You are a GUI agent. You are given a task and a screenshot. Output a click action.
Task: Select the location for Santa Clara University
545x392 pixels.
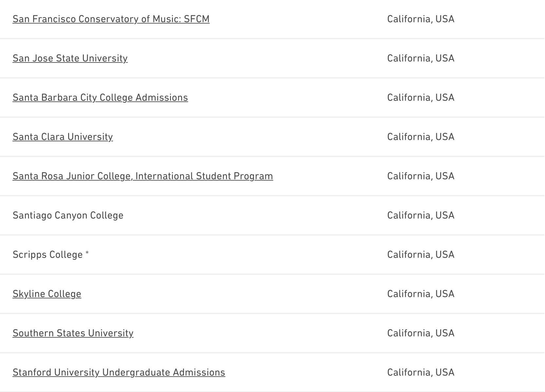click(x=421, y=137)
